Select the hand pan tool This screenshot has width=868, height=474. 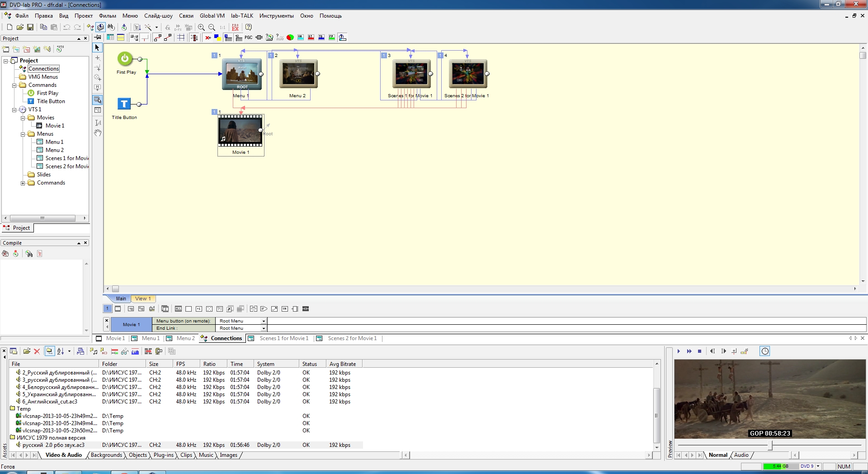[x=98, y=133]
